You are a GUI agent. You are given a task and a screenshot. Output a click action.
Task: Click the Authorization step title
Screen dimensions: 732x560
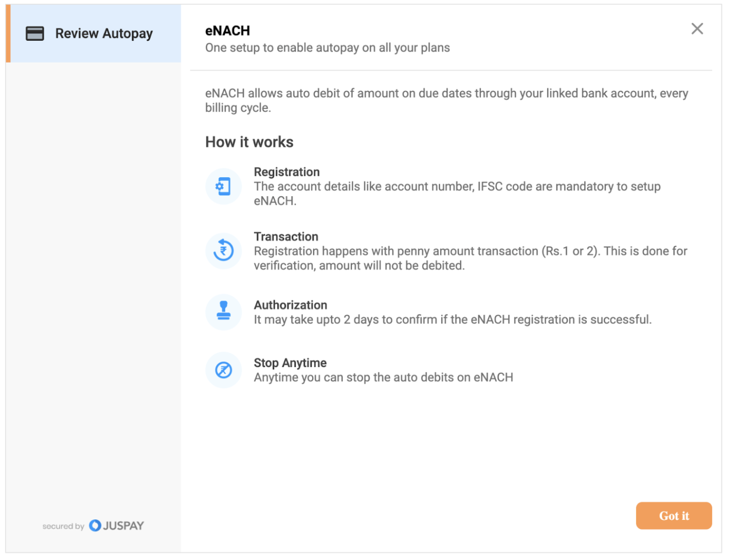(x=290, y=305)
